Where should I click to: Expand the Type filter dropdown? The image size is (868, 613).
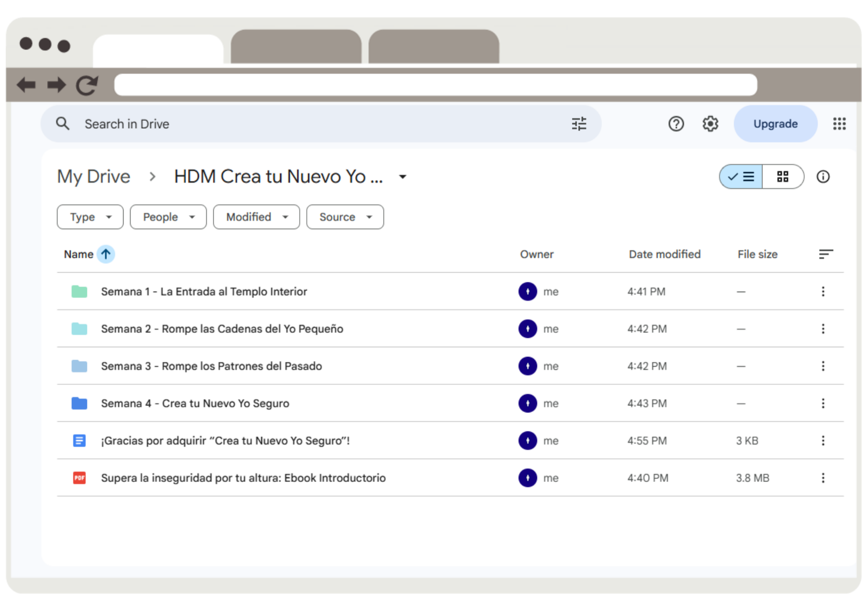(90, 217)
